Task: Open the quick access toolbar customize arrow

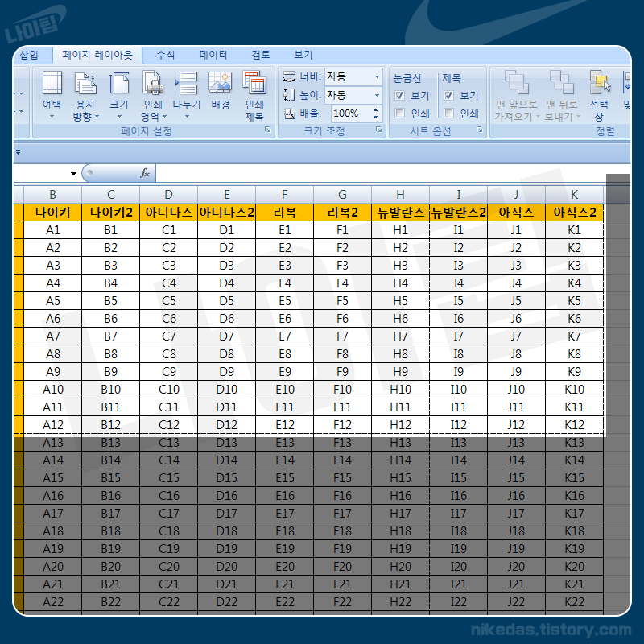Action: pyautogui.click(x=18, y=152)
